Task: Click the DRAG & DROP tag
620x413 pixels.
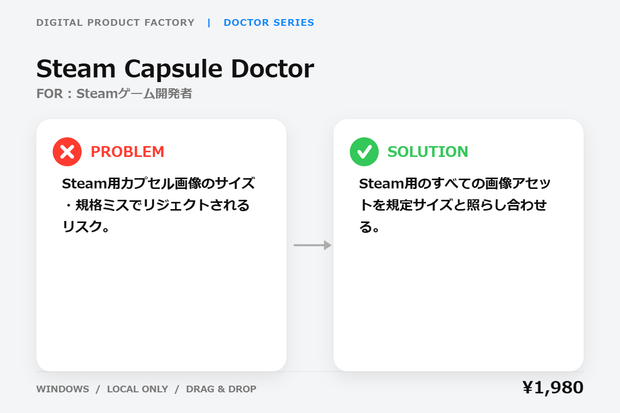Action: (221, 389)
